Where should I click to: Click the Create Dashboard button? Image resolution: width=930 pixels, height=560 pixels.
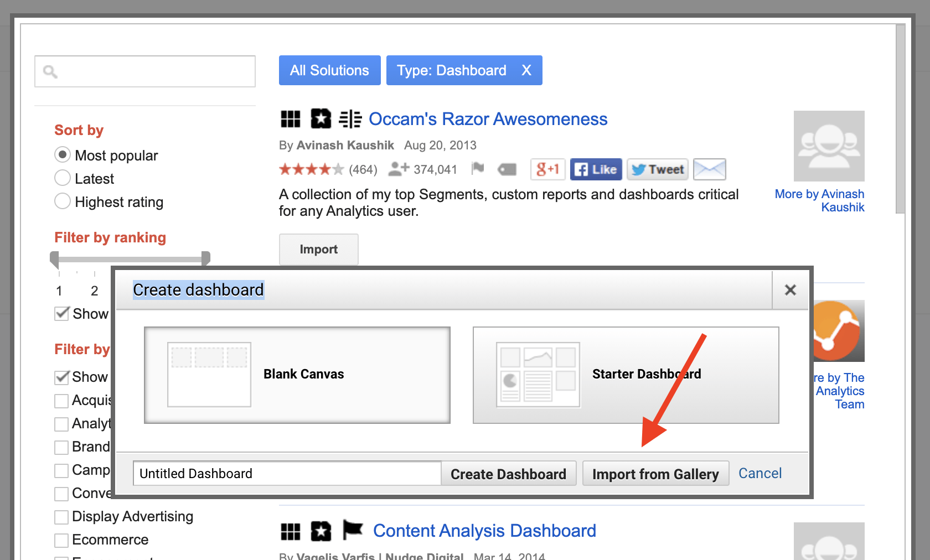pyautogui.click(x=509, y=474)
